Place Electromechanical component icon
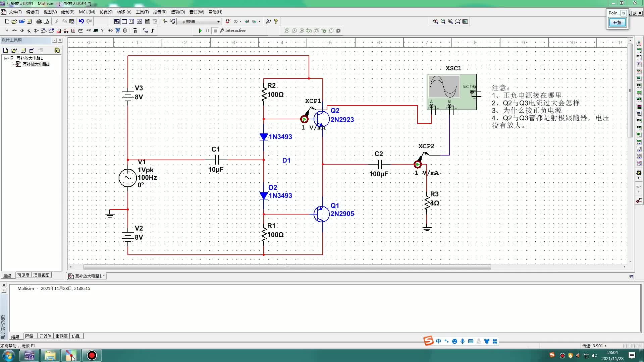644x362 pixels. [x=110, y=31]
